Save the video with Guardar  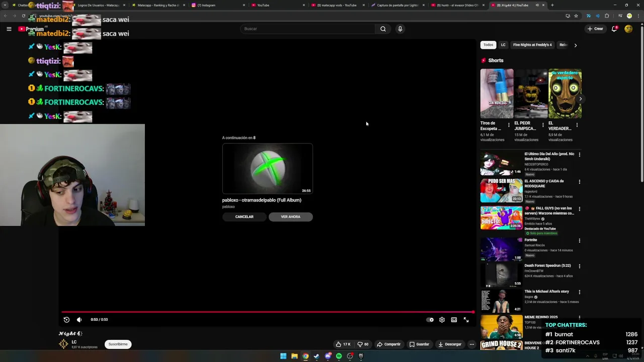point(419,344)
